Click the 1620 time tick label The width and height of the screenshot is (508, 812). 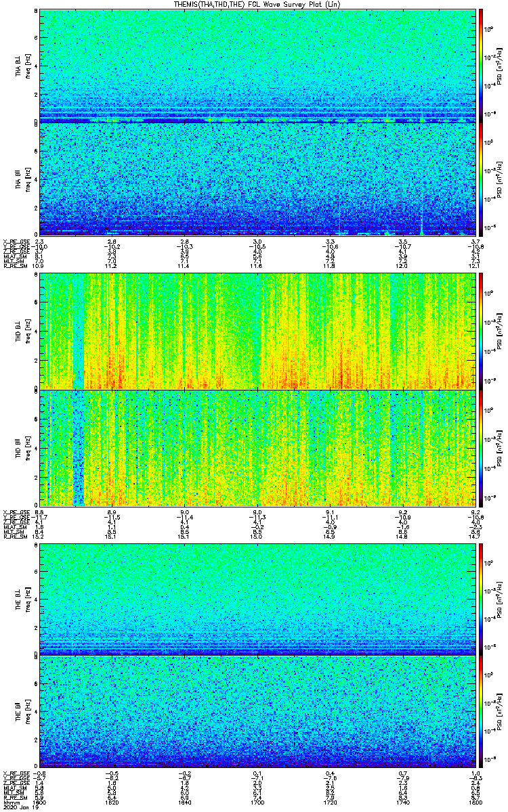coord(112,803)
